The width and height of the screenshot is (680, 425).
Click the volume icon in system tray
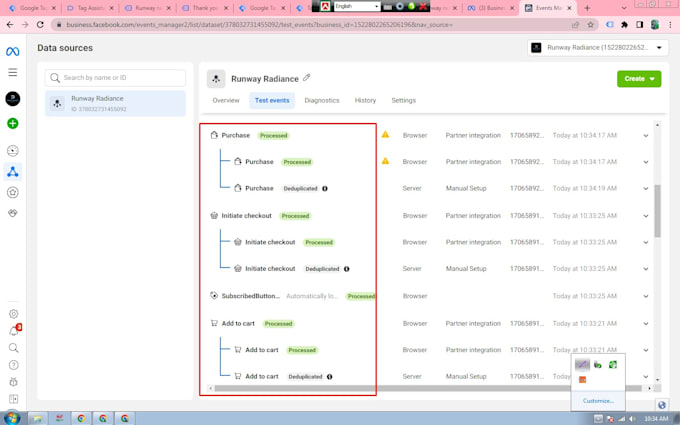click(x=632, y=418)
